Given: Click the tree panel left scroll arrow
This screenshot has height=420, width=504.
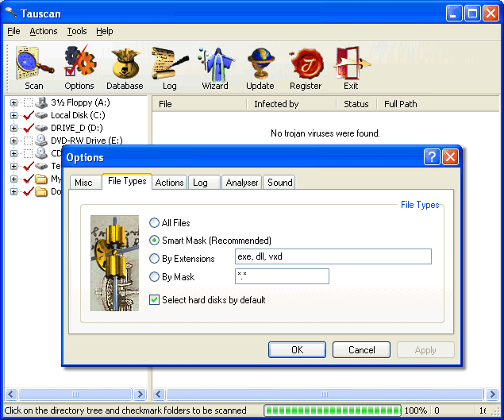Looking at the screenshot, I should tap(11, 394).
